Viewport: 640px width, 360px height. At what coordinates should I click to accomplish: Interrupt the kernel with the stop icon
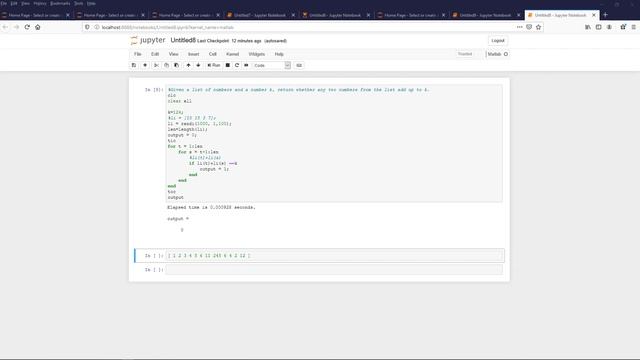click(x=228, y=65)
